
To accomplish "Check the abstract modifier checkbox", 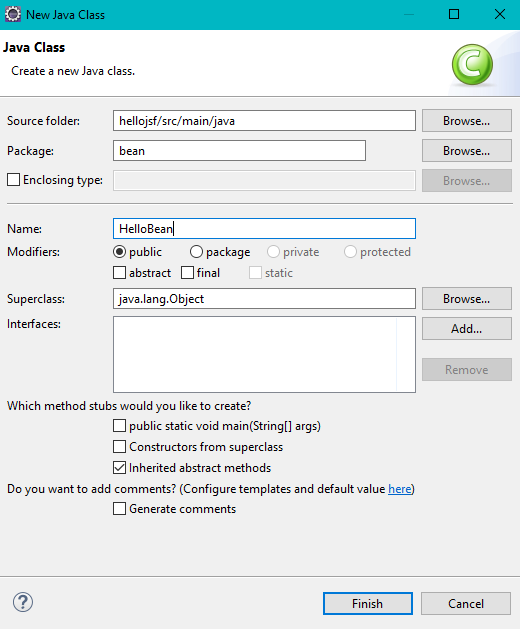I will point(120,273).
